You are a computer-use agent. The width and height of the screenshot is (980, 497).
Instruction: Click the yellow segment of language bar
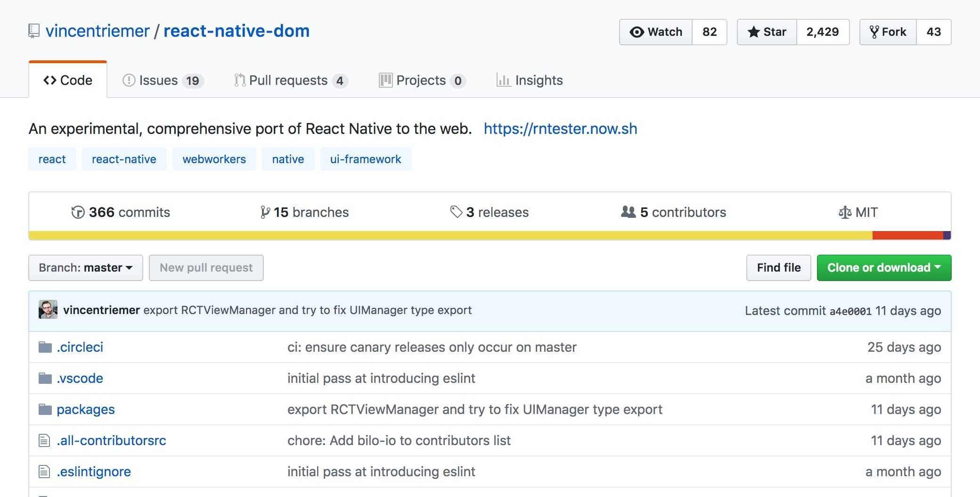(450, 235)
